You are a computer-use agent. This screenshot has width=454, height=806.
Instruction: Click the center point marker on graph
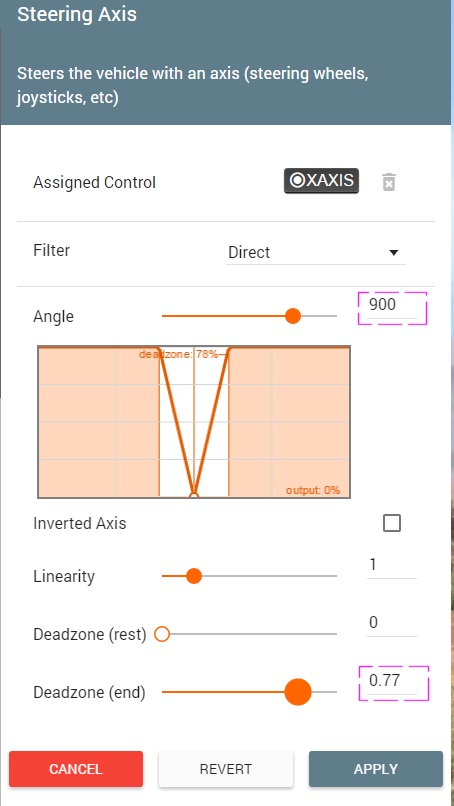(194, 496)
